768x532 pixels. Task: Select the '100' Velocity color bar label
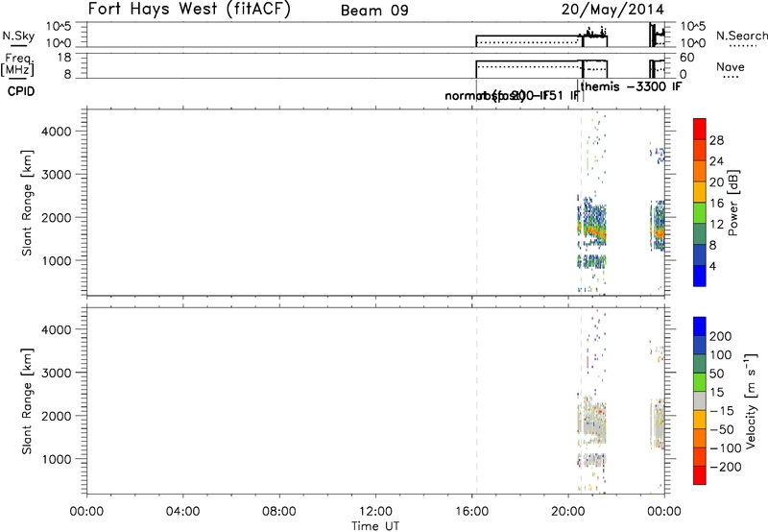[x=720, y=355]
